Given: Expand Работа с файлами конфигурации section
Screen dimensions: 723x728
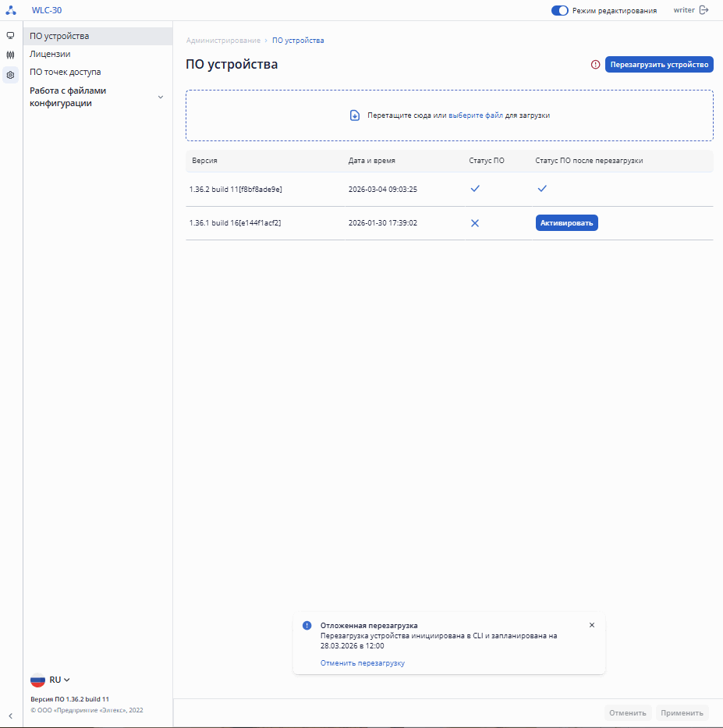Looking at the screenshot, I should [x=161, y=97].
